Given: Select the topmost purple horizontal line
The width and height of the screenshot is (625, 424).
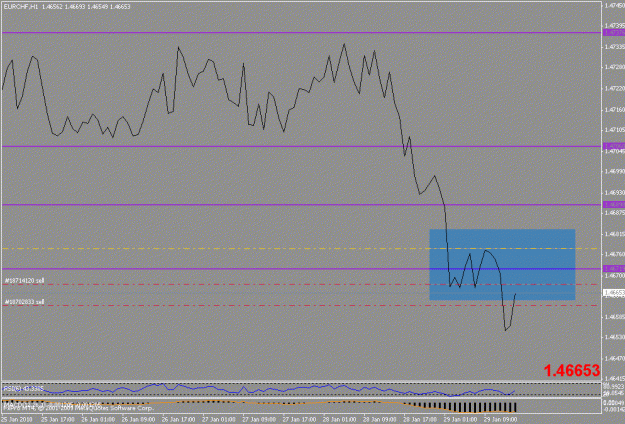Looking at the screenshot, I should (x=301, y=33).
